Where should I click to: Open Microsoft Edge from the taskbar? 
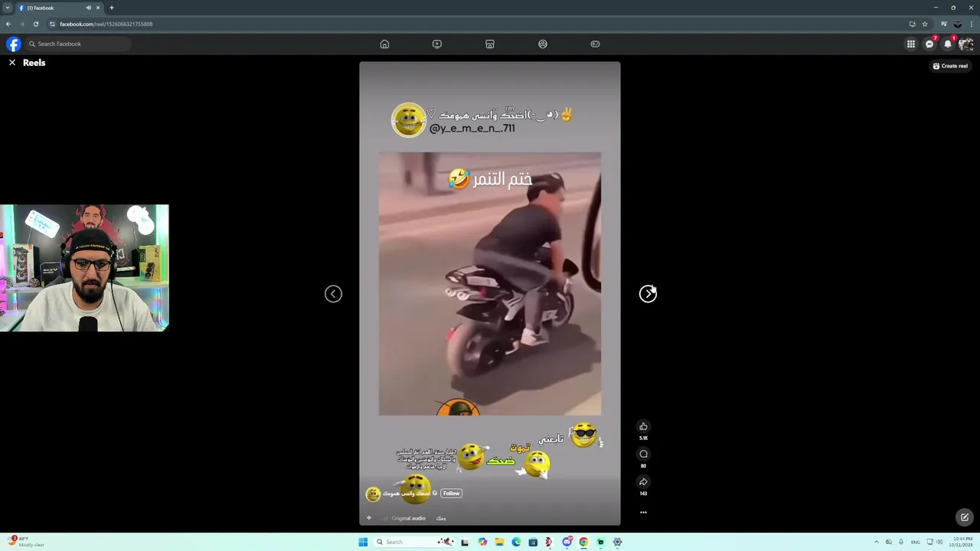[516, 542]
